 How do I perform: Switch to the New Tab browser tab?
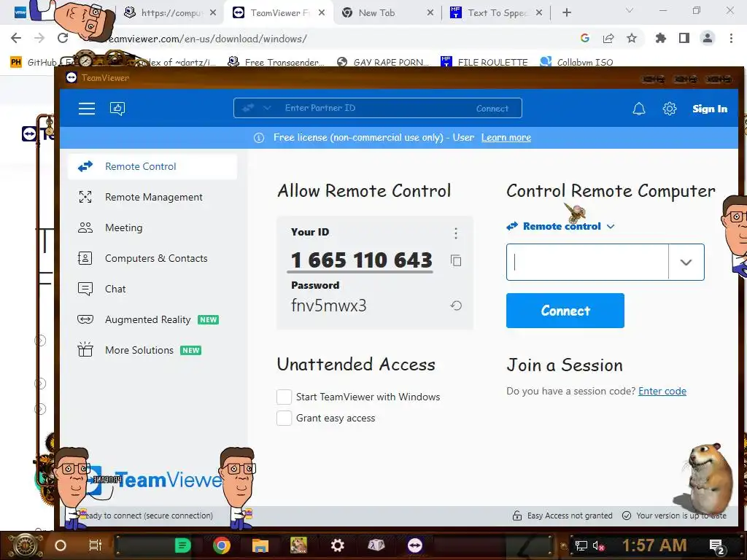click(x=387, y=13)
